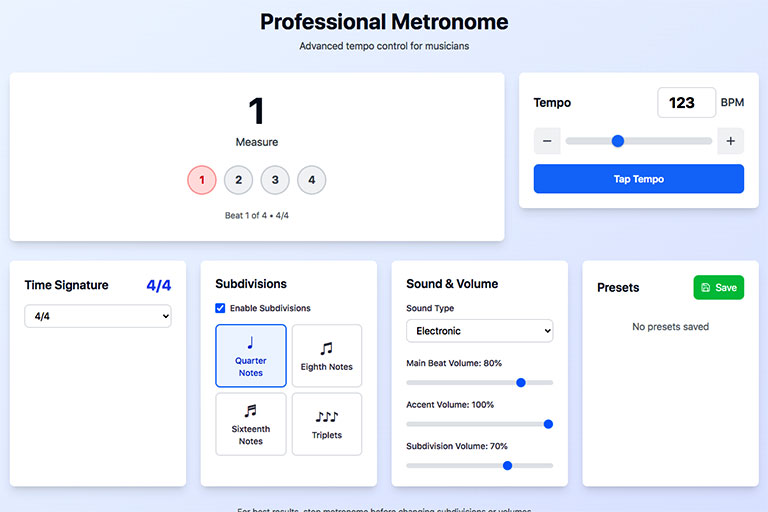Click the "Main Beat Volume: 80%" label
The width and height of the screenshot is (768, 512).
tap(454, 363)
